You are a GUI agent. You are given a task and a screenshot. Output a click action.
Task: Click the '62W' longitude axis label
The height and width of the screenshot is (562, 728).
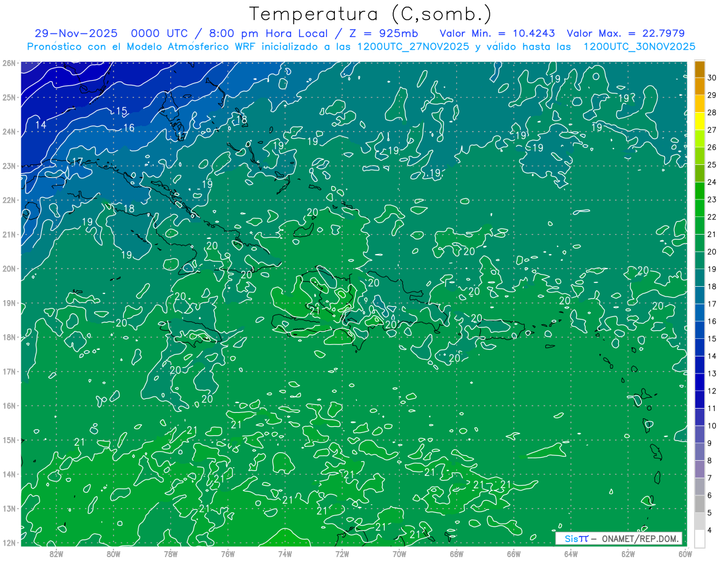click(x=628, y=553)
